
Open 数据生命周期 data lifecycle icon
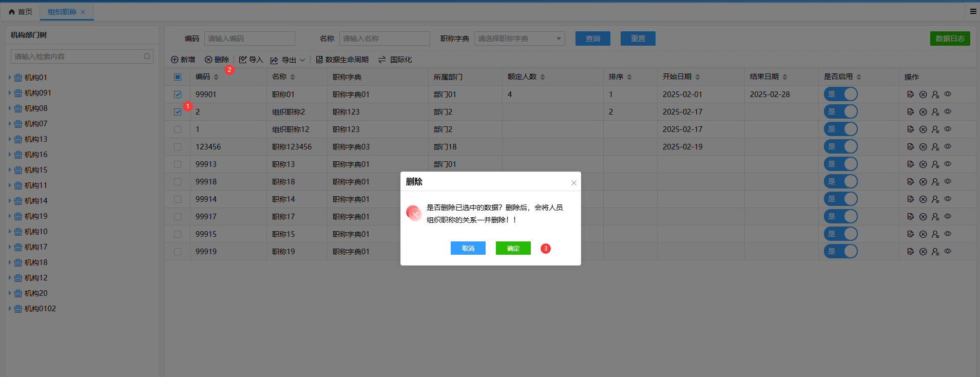click(319, 60)
